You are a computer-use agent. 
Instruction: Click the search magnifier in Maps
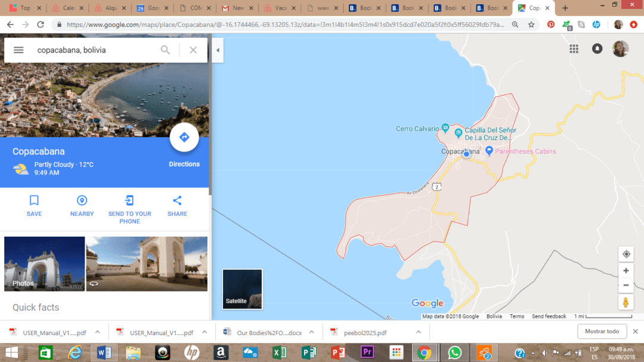[x=165, y=50]
